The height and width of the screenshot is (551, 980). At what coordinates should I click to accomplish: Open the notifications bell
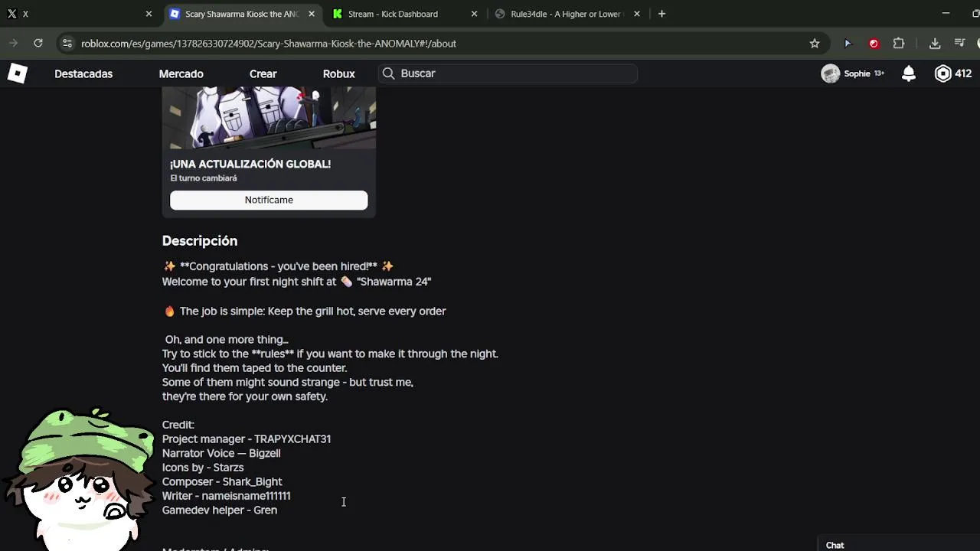pyautogui.click(x=909, y=73)
